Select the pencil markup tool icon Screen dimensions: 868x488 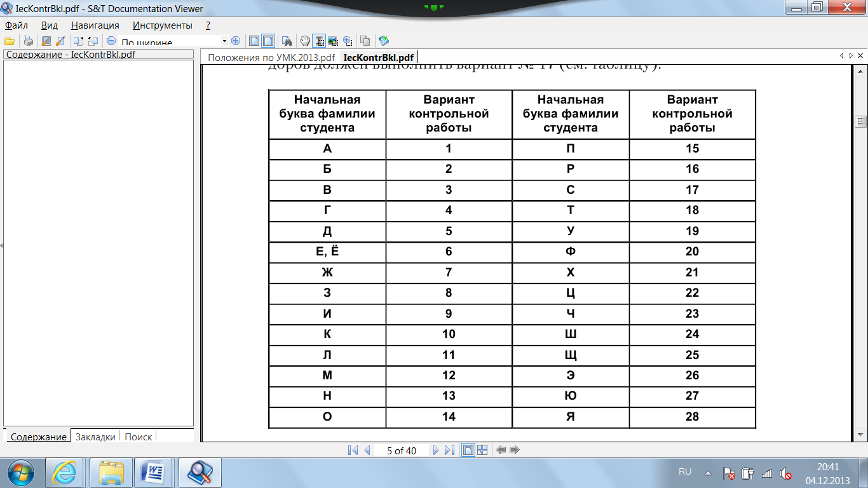pos(61,41)
